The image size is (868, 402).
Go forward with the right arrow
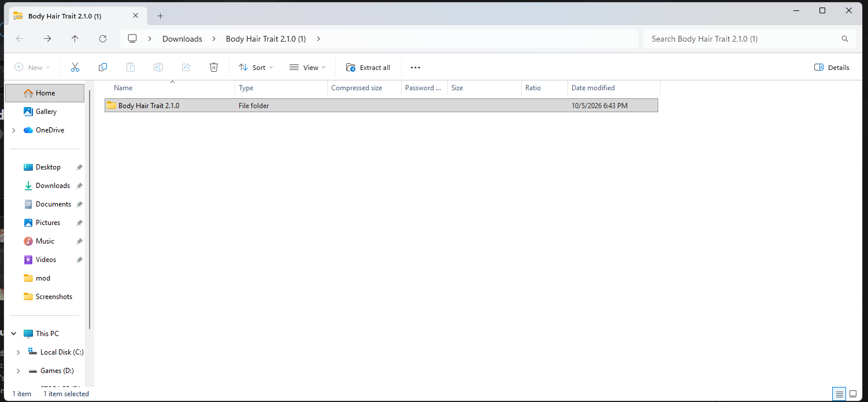[47, 39]
